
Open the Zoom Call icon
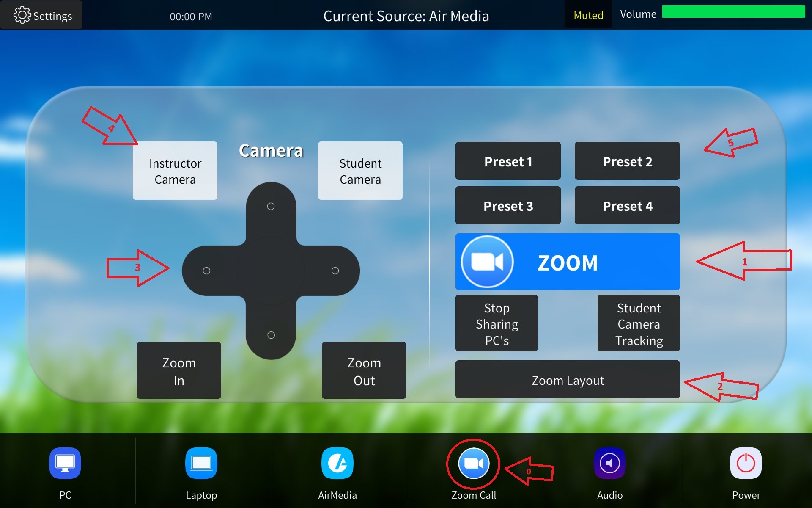[474, 464]
